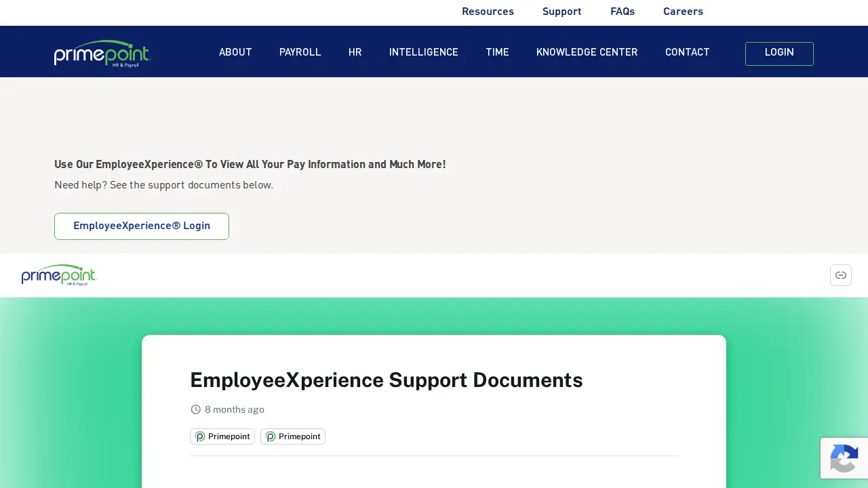Click the EmployeeXperience® Login button

point(142,226)
